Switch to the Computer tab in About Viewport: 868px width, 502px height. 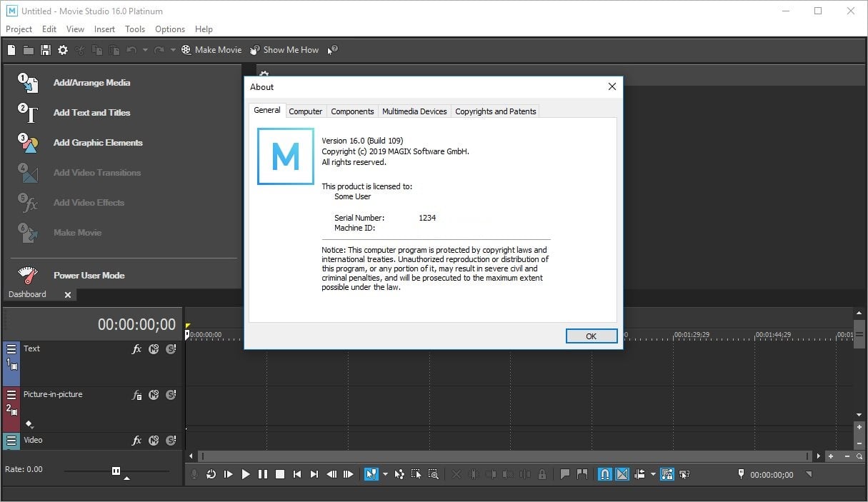[x=305, y=111]
